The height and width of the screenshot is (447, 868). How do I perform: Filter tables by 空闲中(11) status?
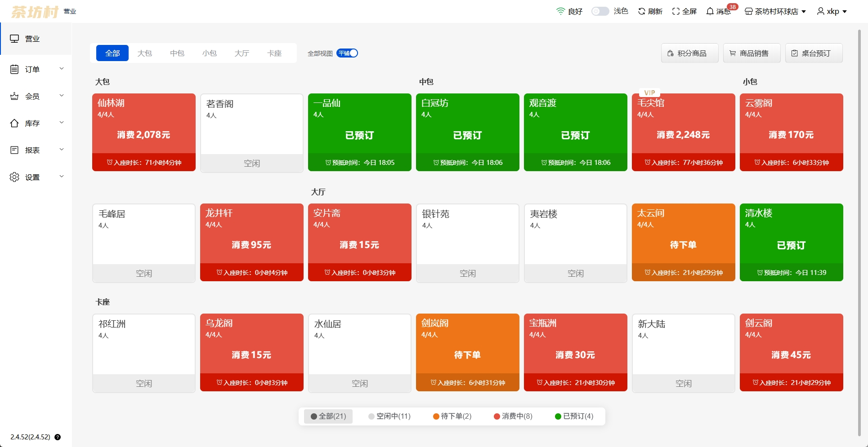tap(389, 416)
